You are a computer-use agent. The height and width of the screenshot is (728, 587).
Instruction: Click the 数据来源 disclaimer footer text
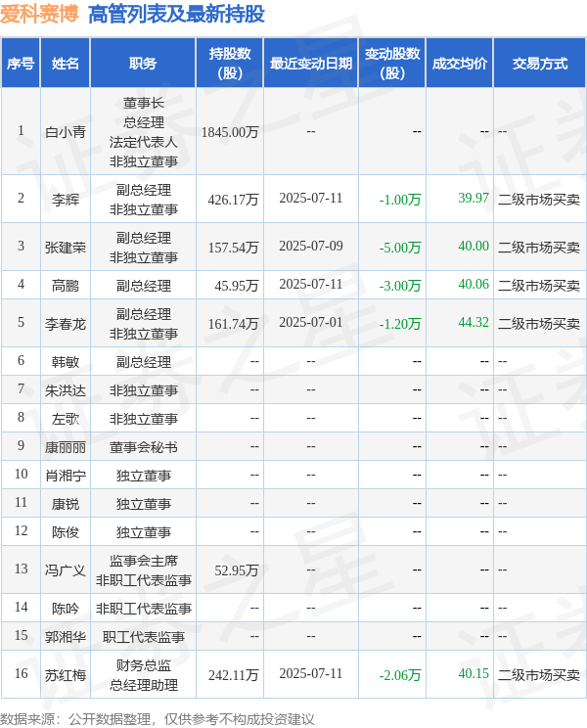(158, 718)
